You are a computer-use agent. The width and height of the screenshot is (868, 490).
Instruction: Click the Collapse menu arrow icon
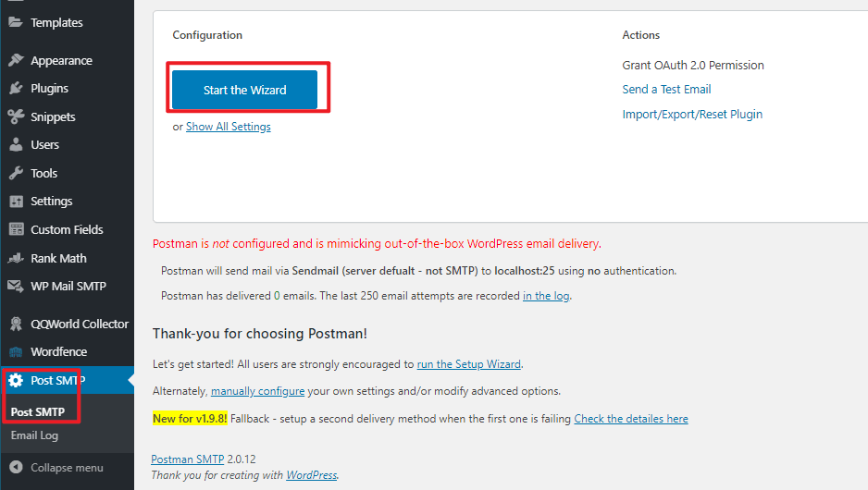[x=16, y=467]
